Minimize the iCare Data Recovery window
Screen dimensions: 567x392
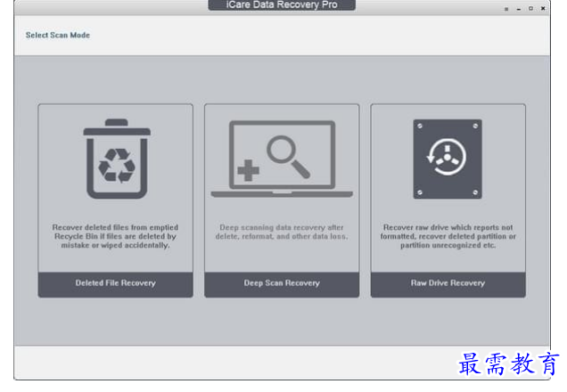(x=519, y=9)
